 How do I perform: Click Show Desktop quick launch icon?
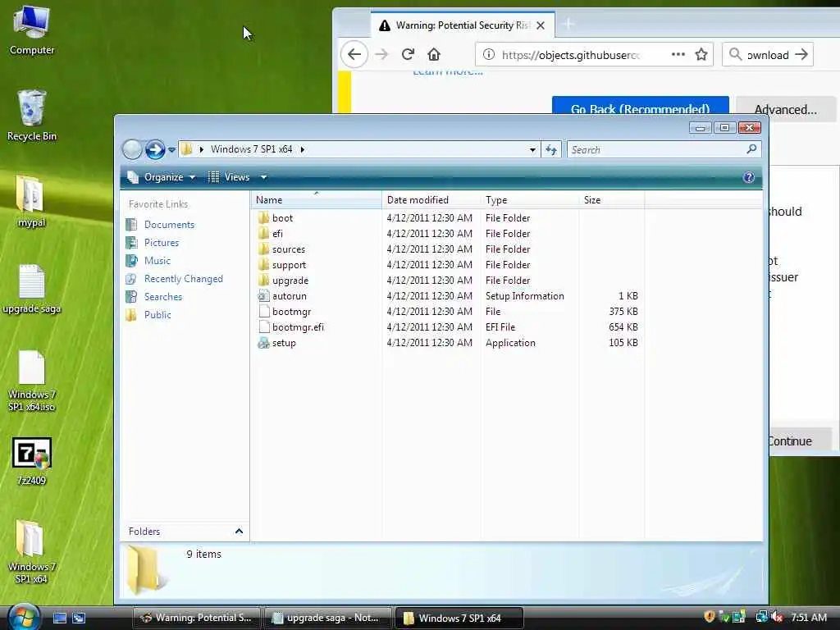click(x=59, y=618)
